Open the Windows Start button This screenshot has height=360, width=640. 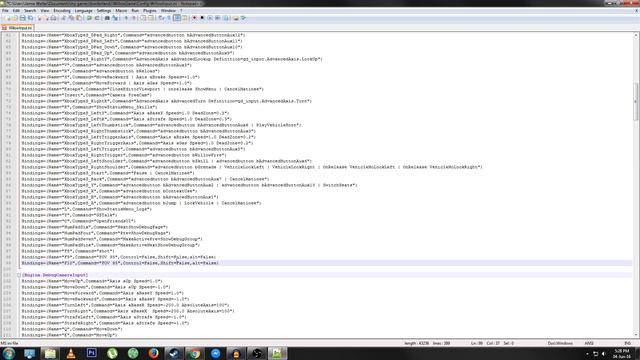click(x=9, y=353)
